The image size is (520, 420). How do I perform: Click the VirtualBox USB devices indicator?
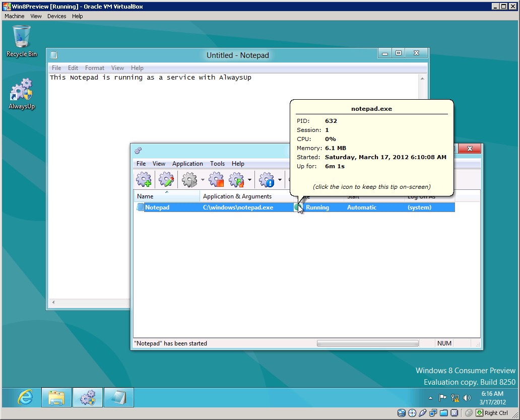[422, 413]
